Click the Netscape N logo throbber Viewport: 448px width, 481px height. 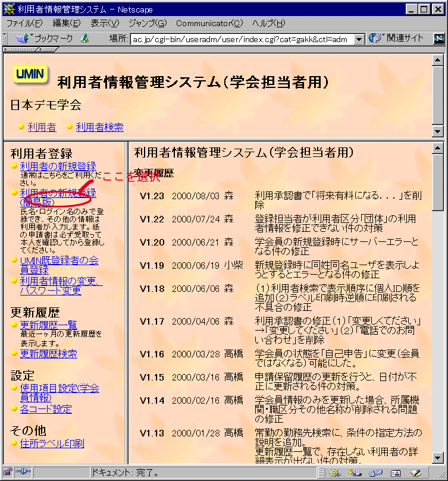(x=438, y=39)
